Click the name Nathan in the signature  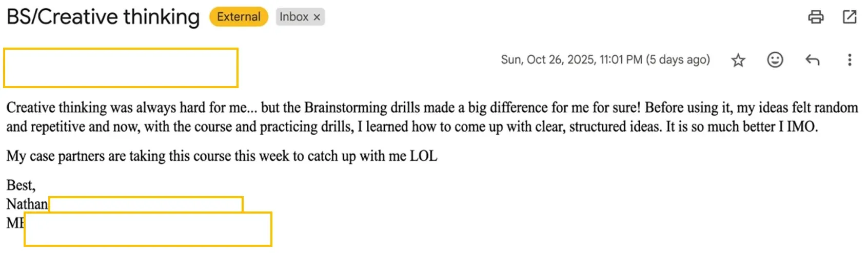27,204
